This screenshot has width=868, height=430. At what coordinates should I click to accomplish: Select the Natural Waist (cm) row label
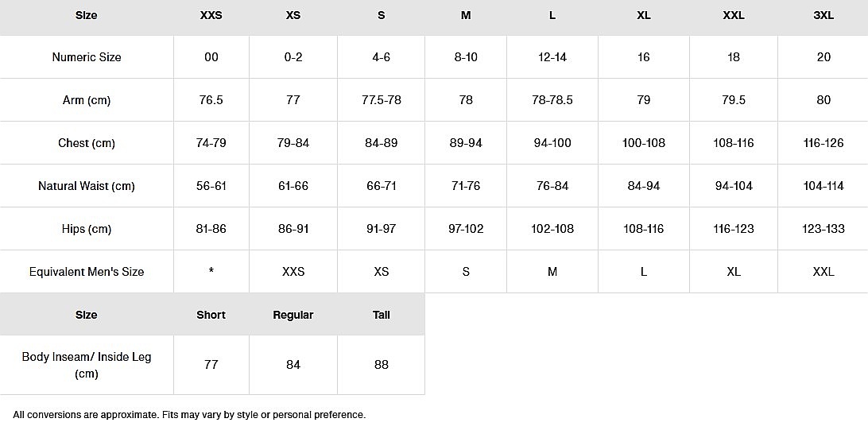point(87,186)
